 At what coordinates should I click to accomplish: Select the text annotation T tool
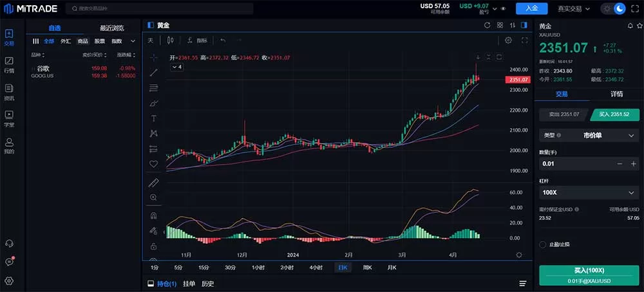(x=154, y=118)
